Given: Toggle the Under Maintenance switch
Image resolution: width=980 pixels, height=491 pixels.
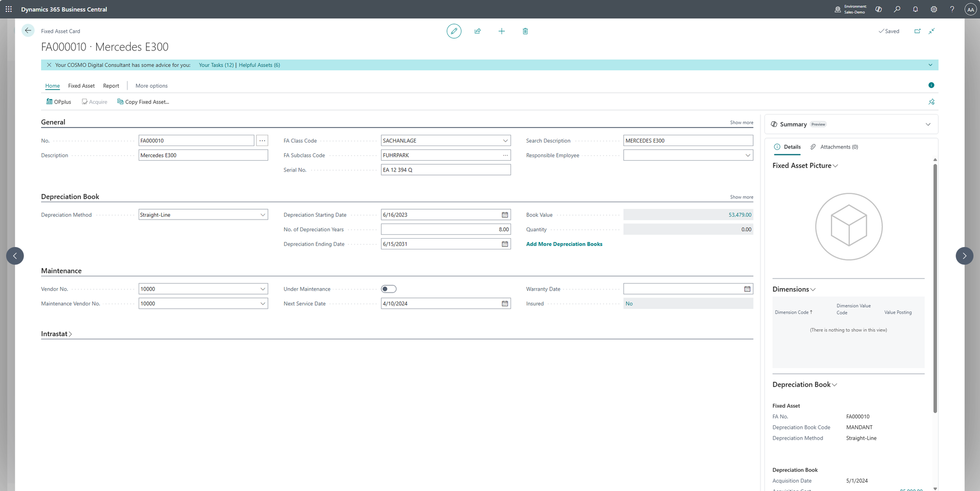Looking at the screenshot, I should (x=389, y=289).
